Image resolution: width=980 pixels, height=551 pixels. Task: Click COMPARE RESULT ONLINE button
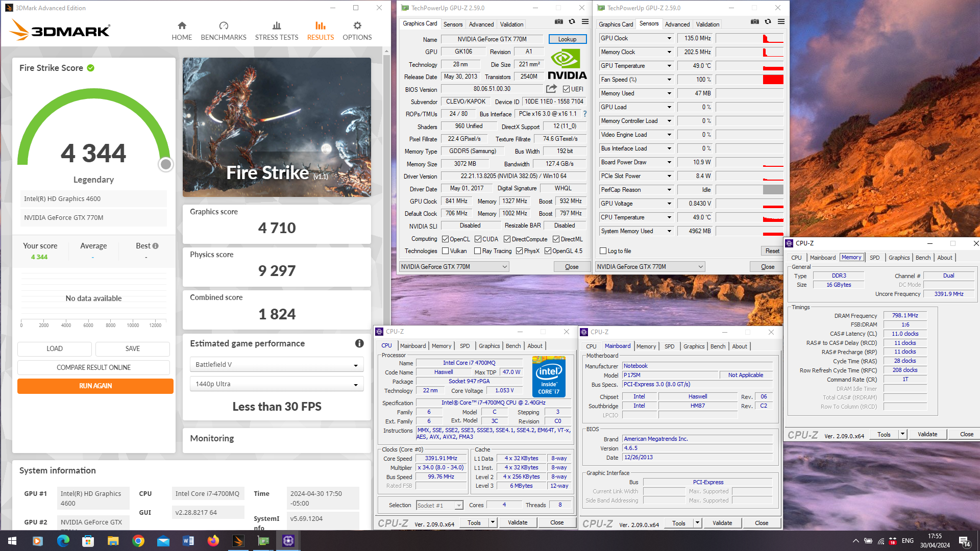coord(93,367)
